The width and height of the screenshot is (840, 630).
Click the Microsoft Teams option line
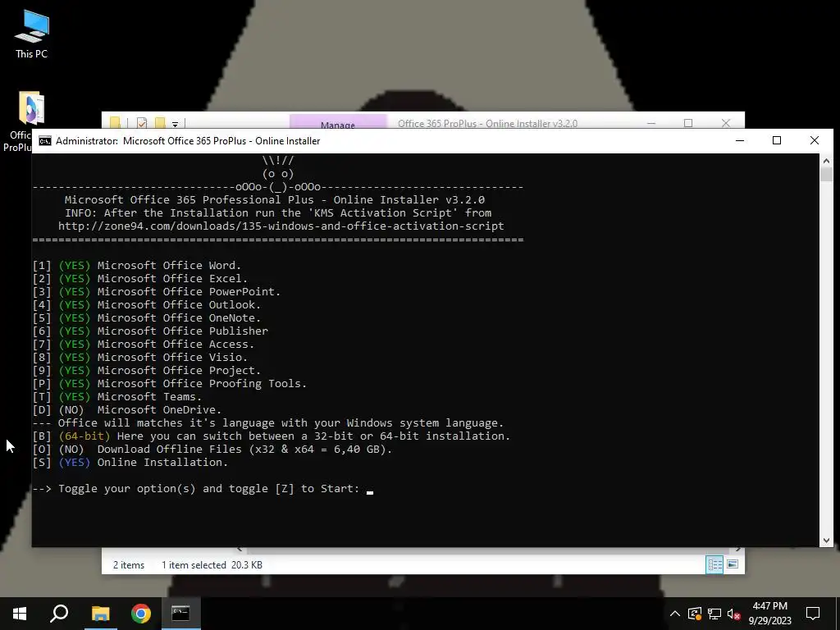point(117,397)
